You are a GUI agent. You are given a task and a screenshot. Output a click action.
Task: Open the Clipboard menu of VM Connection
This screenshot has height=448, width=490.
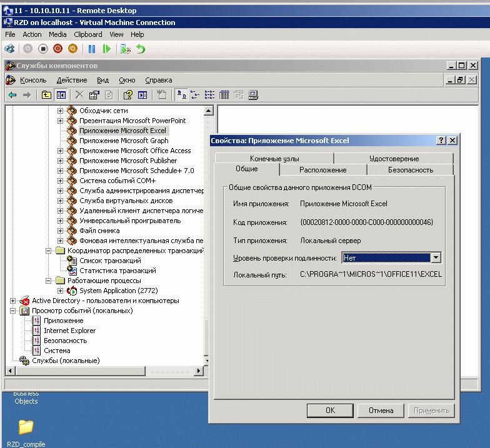[87, 34]
